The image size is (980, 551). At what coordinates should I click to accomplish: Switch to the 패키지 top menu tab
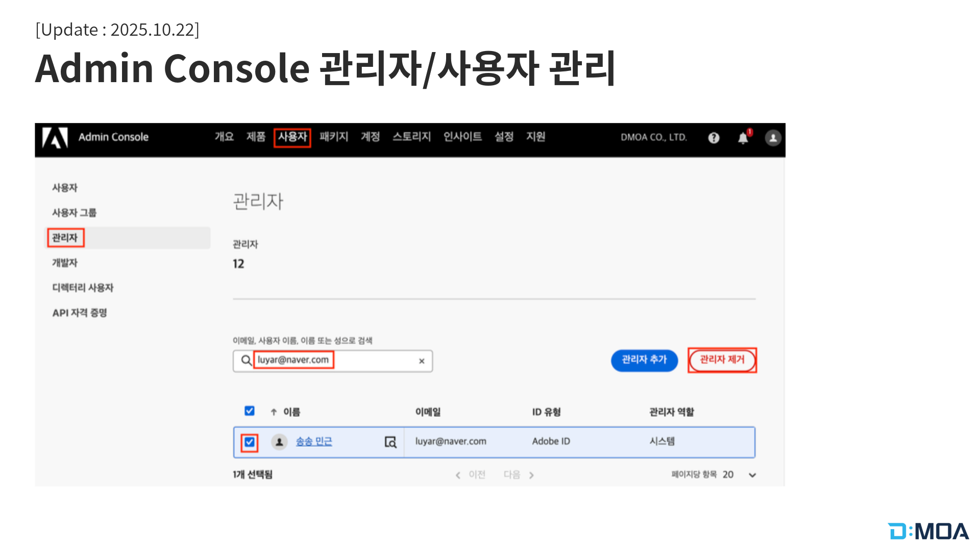334,137
